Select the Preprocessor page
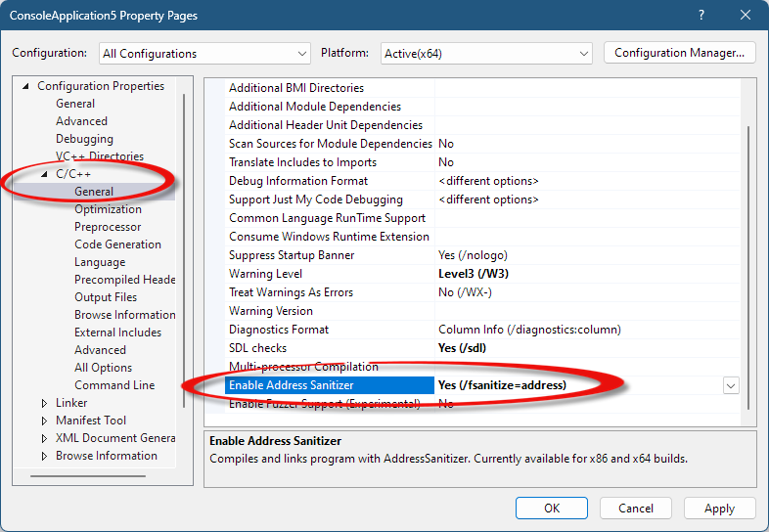Image resolution: width=769 pixels, height=532 pixels. tap(108, 227)
